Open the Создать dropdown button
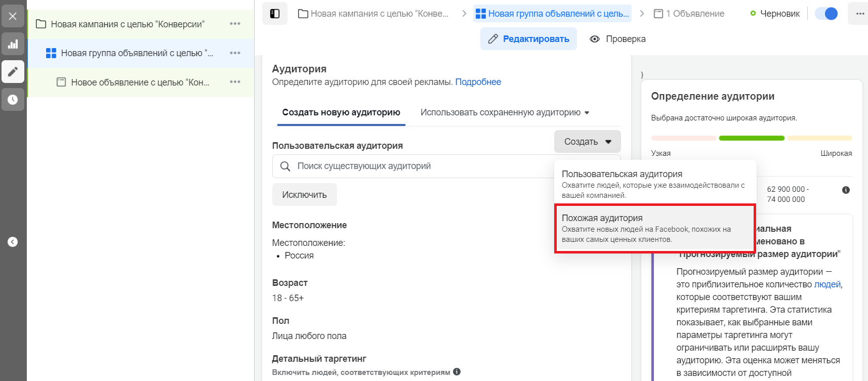Image resolution: width=868 pixels, height=381 pixels. (x=587, y=142)
